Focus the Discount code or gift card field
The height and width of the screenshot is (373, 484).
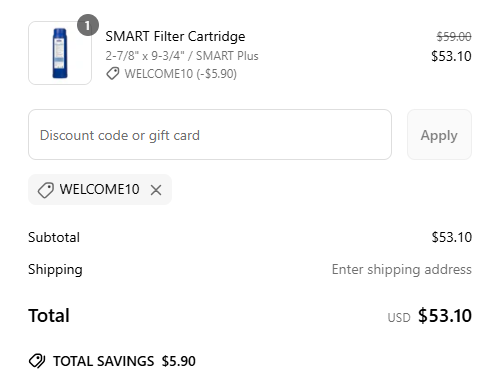pos(210,135)
